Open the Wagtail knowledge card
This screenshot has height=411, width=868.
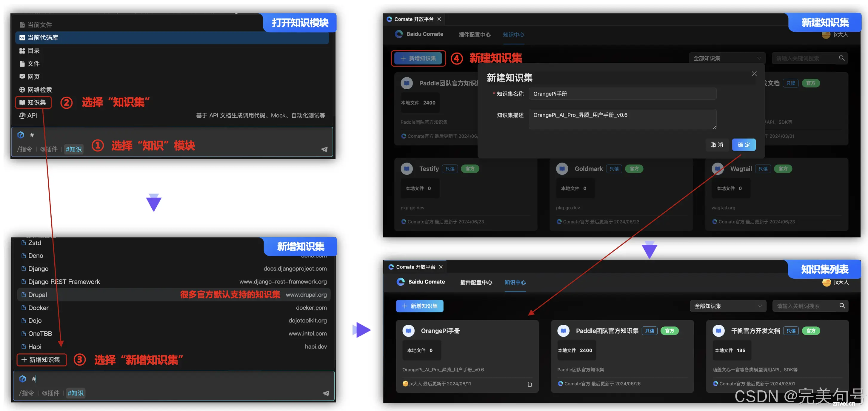coord(777,194)
